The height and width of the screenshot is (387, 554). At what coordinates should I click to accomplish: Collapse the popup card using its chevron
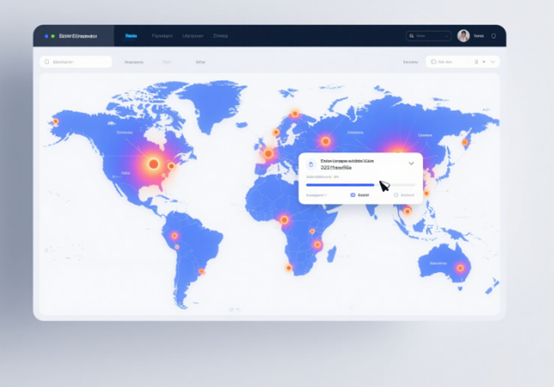(x=411, y=163)
